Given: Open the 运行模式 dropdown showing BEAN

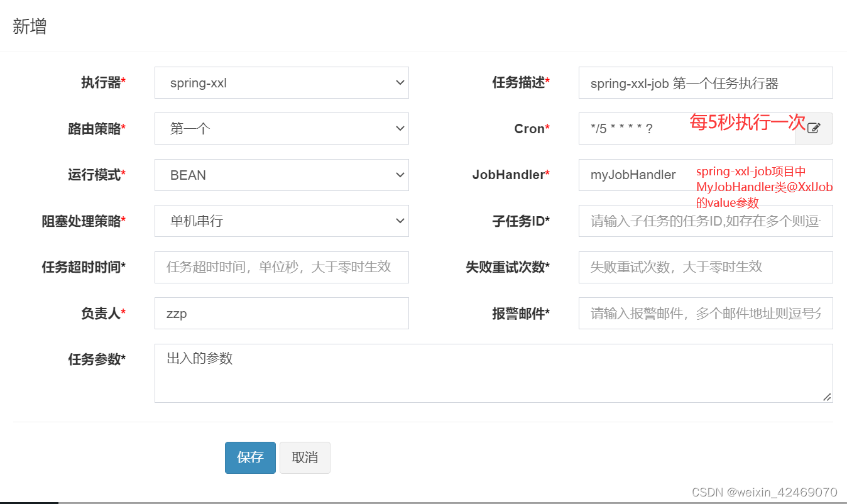Looking at the screenshot, I should [281, 175].
